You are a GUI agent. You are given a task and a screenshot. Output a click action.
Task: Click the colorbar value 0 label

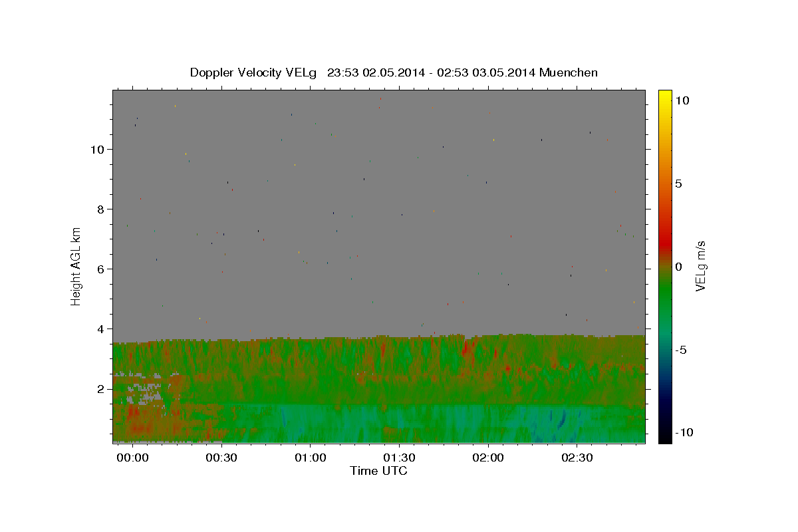click(678, 267)
